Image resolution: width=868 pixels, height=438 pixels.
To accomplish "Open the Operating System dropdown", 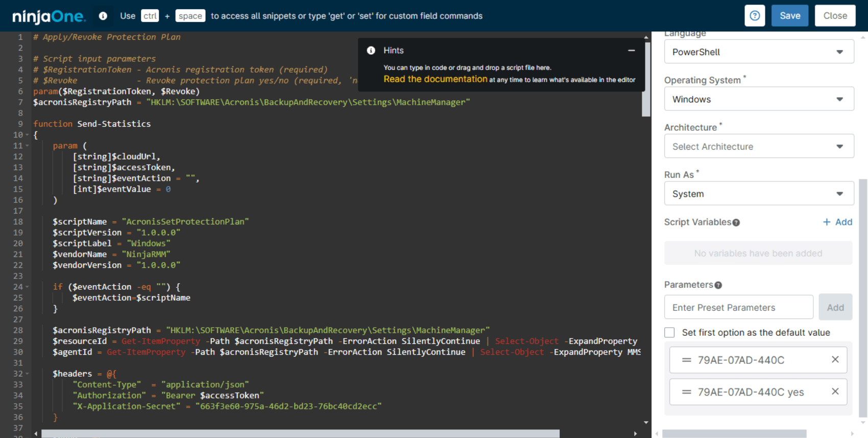I will (759, 99).
